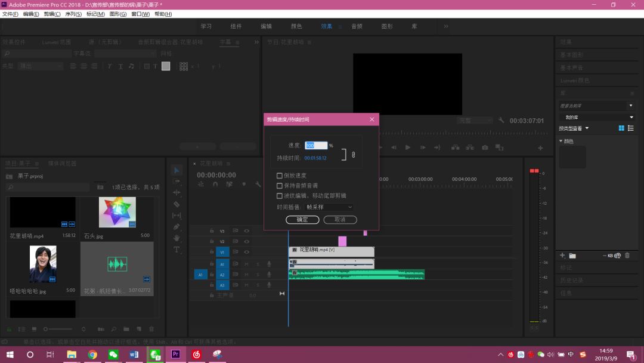The height and width of the screenshot is (363, 644).
Task: Click the Extract button in program monitor
Action: coord(470,147)
